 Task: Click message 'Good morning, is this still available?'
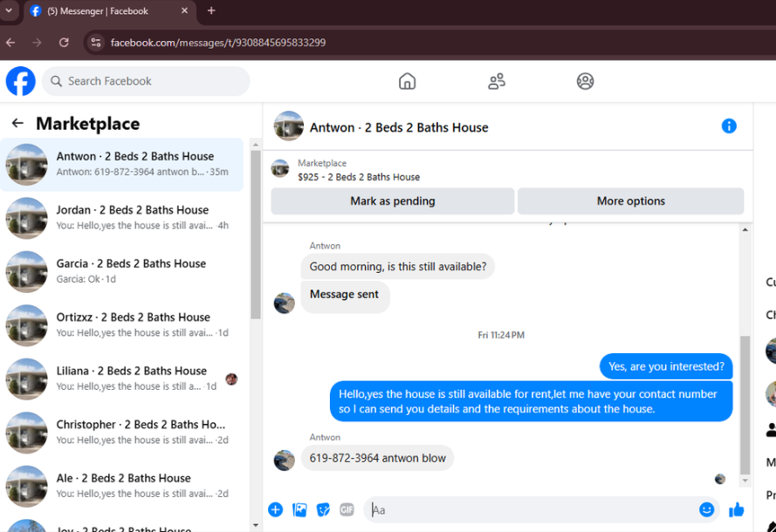pyautogui.click(x=397, y=267)
